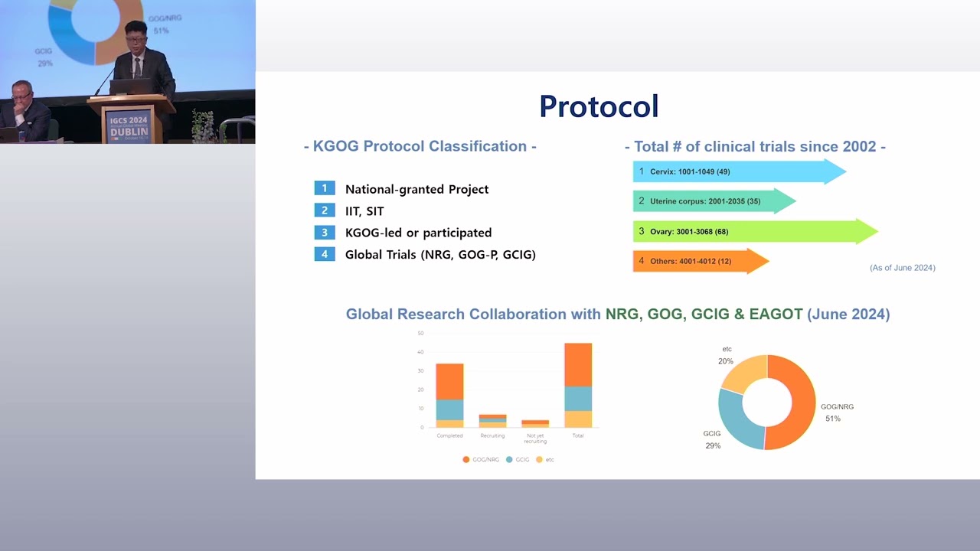Click the 'etc 20%' donut label
The width and height of the screenshot is (980, 551).
click(x=726, y=355)
